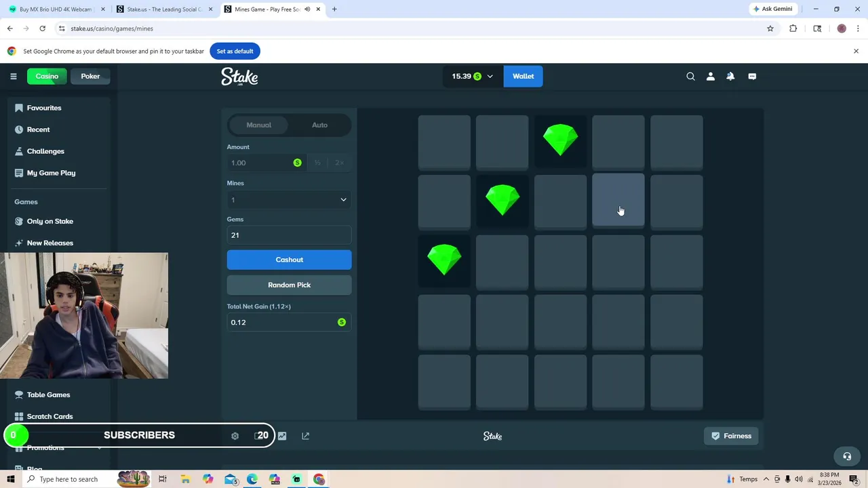868x488 pixels.
Task: Click the Total Net Gain field
Action: [289, 322]
